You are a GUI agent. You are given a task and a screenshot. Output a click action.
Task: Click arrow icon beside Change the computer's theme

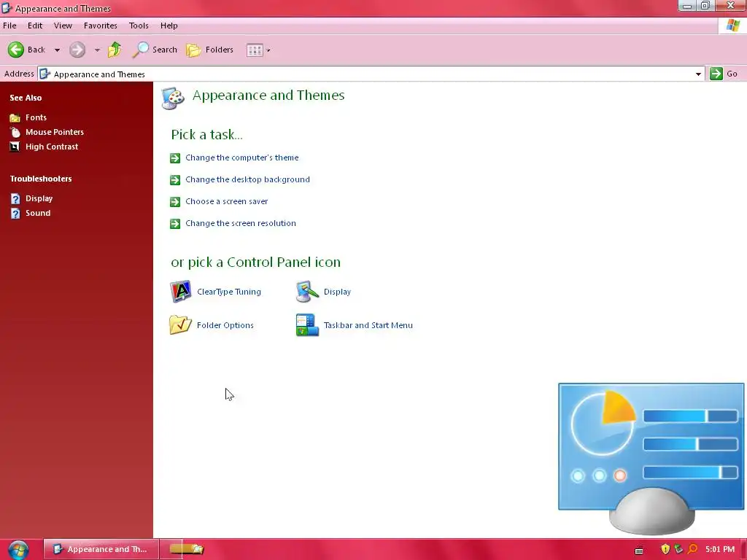click(175, 158)
